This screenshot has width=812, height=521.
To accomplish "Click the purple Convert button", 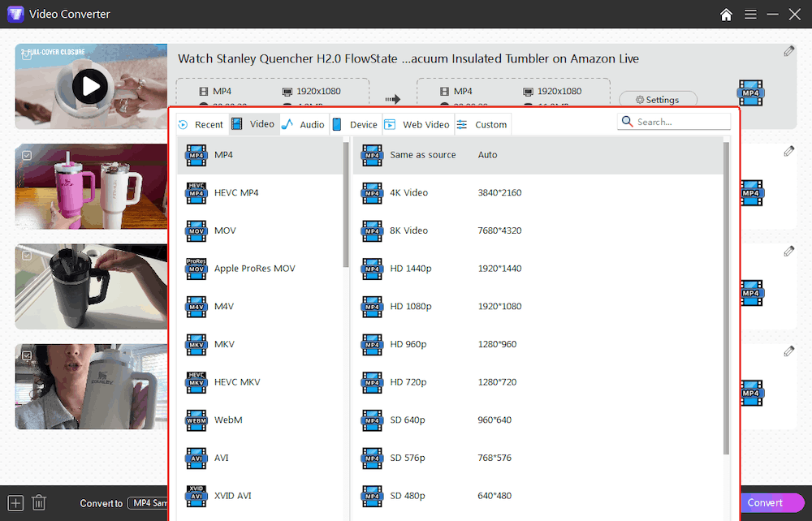I will pyautogui.click(x=772, y=503).
